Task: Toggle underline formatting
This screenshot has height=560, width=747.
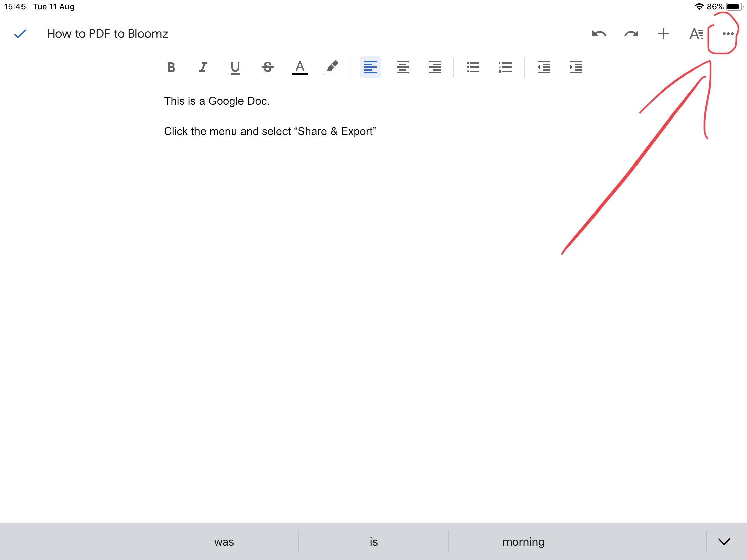Action: click(x=235, y=67)
